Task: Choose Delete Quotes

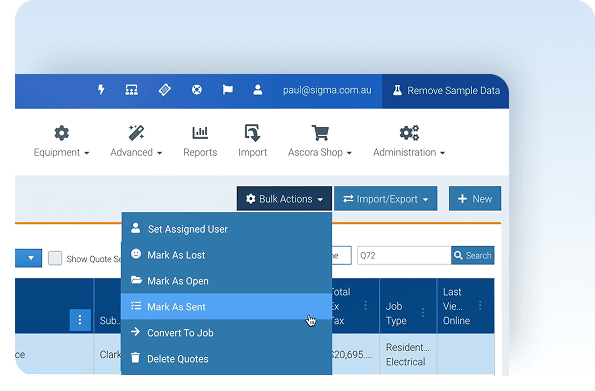Action: tap(227, 358)
